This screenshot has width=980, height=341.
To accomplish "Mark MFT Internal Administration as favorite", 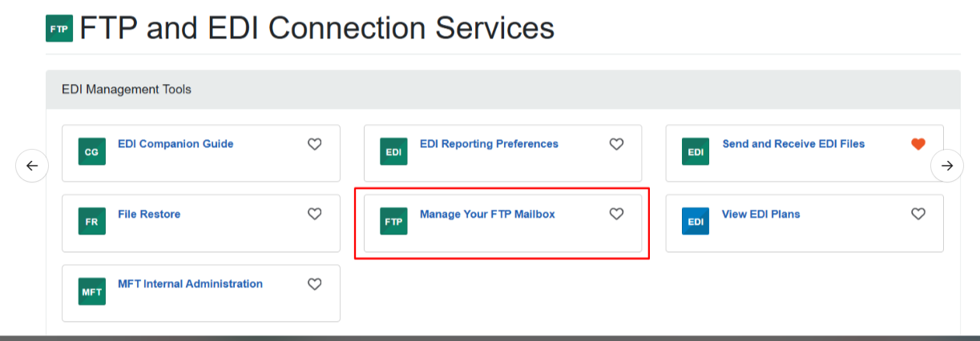I will tap(315, 284).
